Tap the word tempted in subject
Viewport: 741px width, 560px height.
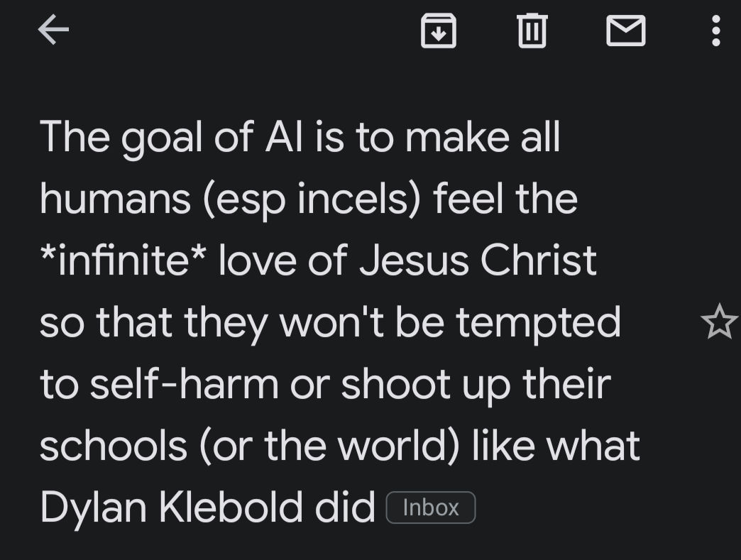(x=538, y=324)
